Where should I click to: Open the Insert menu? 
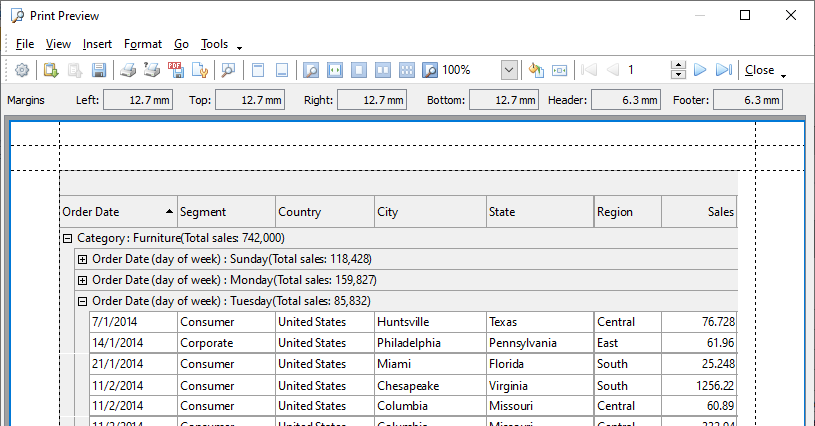point(97,44)
